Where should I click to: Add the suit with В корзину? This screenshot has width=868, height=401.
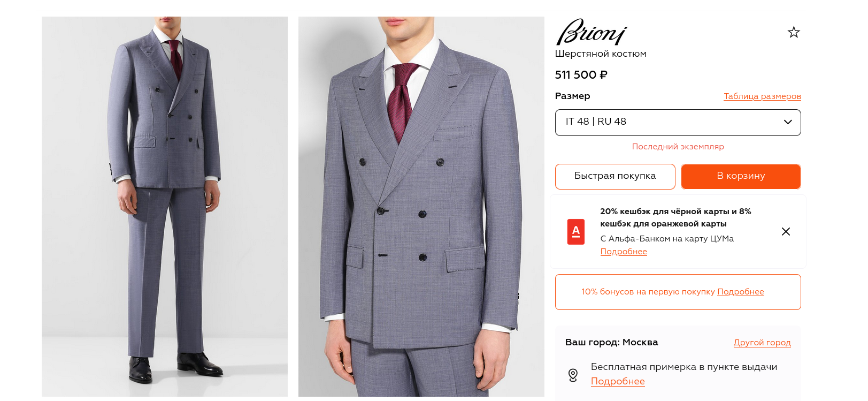(741, 176)
